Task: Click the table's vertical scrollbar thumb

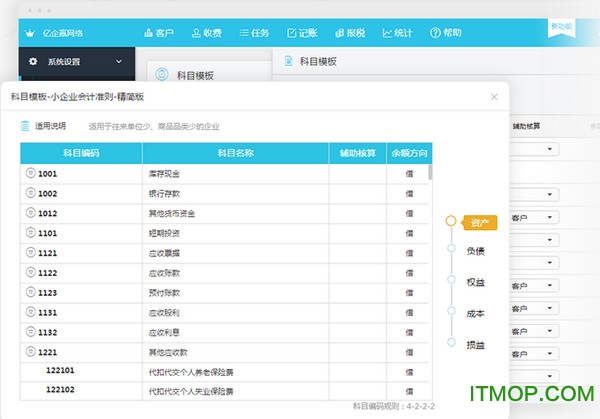Action: (x=430, y=172)
